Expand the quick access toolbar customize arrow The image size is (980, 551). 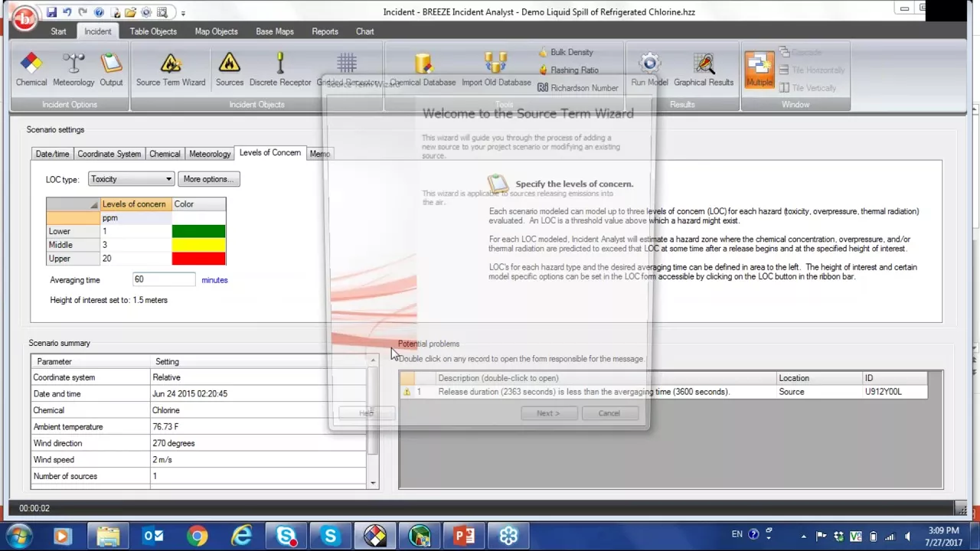183,13
